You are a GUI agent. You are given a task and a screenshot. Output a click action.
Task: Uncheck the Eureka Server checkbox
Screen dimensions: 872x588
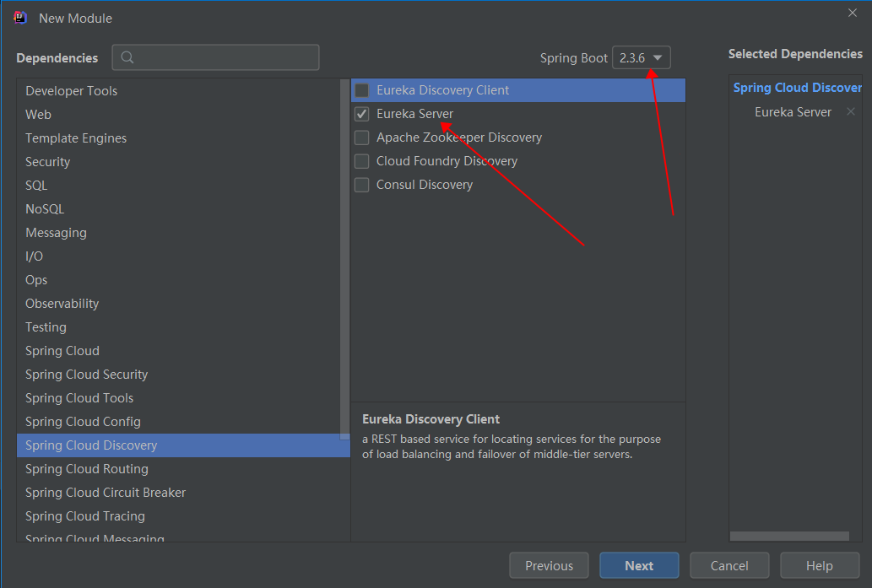[x=361, y=114]
